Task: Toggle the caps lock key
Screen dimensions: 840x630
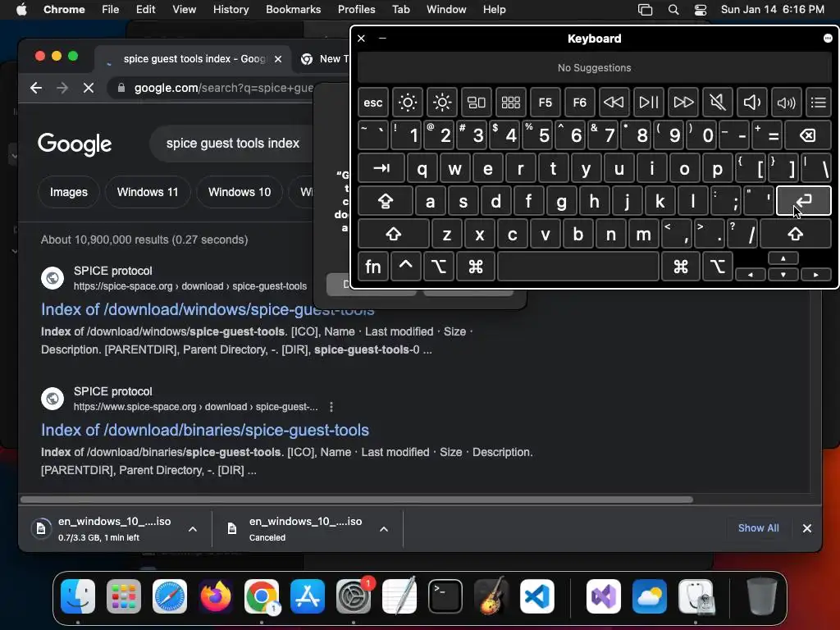Action: (386, 201)
